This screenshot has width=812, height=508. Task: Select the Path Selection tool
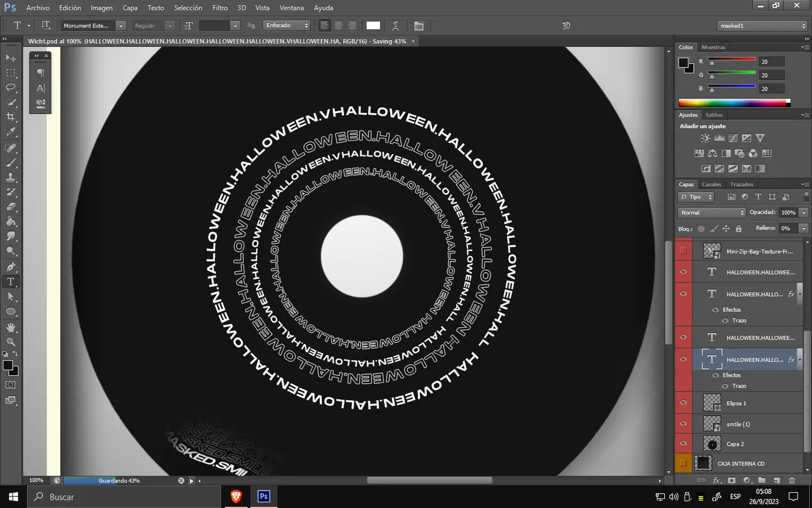point(11,297)
